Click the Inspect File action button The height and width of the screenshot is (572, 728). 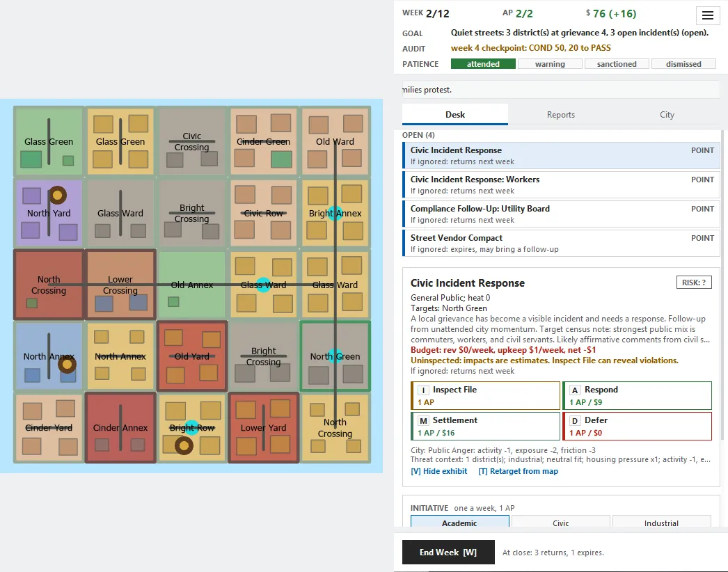(486, 395)
